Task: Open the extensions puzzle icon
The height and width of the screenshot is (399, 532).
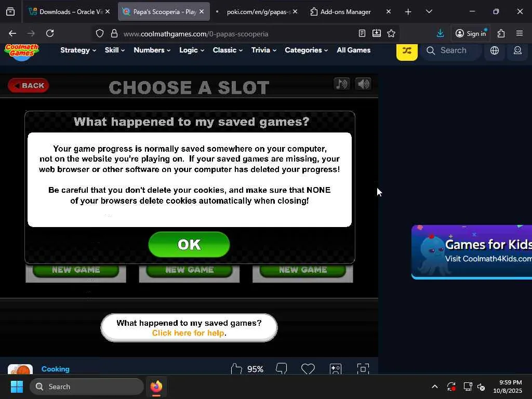Action: pyautogui.click(x=501, y=33)
